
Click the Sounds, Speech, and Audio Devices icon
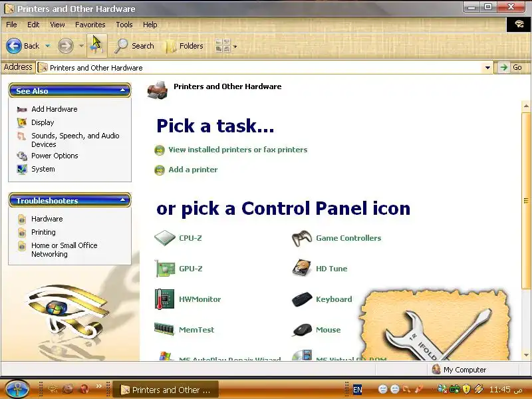coord(22,136)
